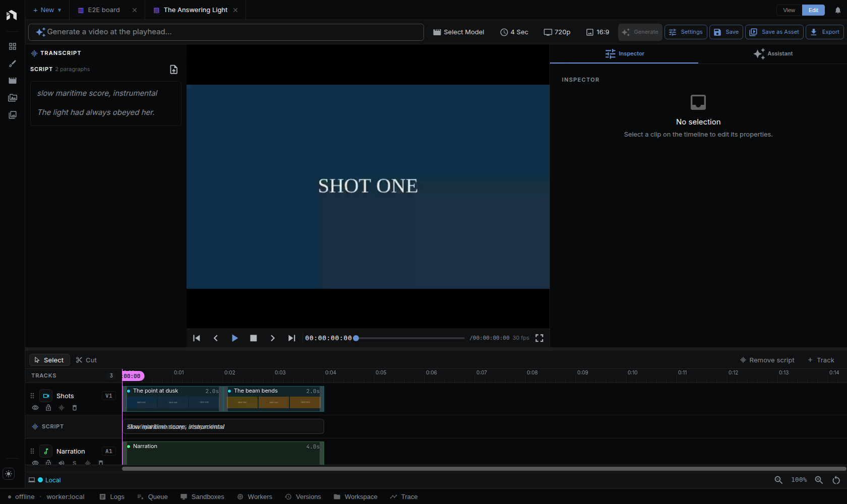
Task: Open Logs in status bar
Action: [112, 496]
